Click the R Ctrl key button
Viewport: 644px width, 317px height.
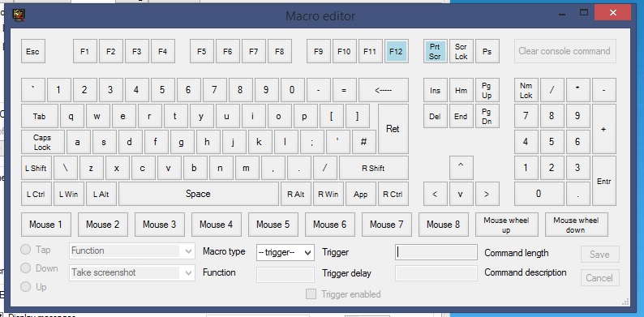pos(393,194)
